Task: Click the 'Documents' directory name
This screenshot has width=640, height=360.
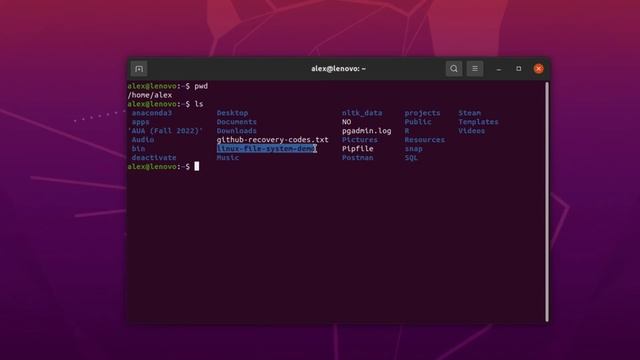Action: (237, 122)
